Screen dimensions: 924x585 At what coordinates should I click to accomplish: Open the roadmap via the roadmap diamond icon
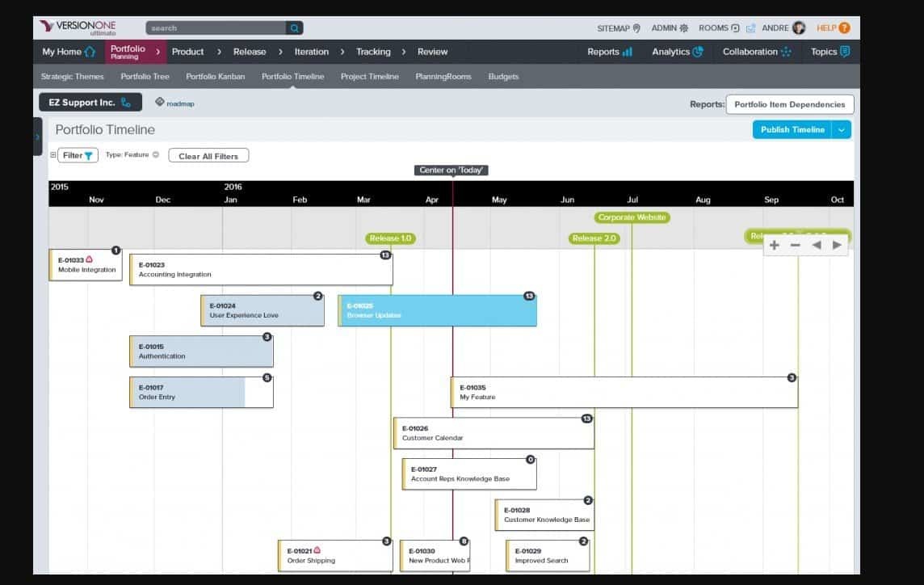point(158,103)
